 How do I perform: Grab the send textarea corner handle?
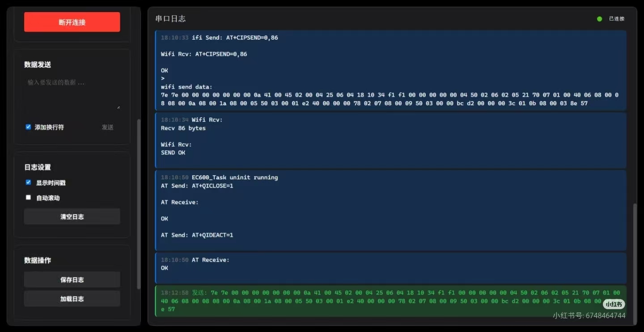tap(118, 108)
